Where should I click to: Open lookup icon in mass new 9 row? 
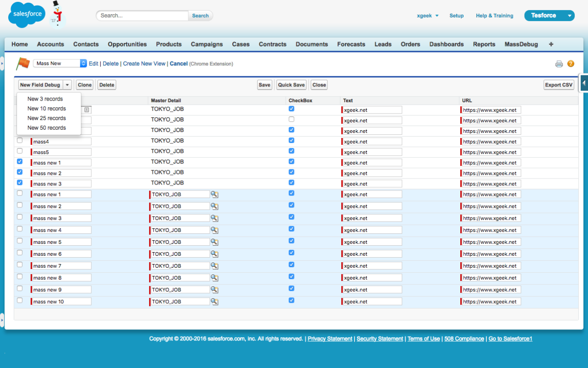214,290
